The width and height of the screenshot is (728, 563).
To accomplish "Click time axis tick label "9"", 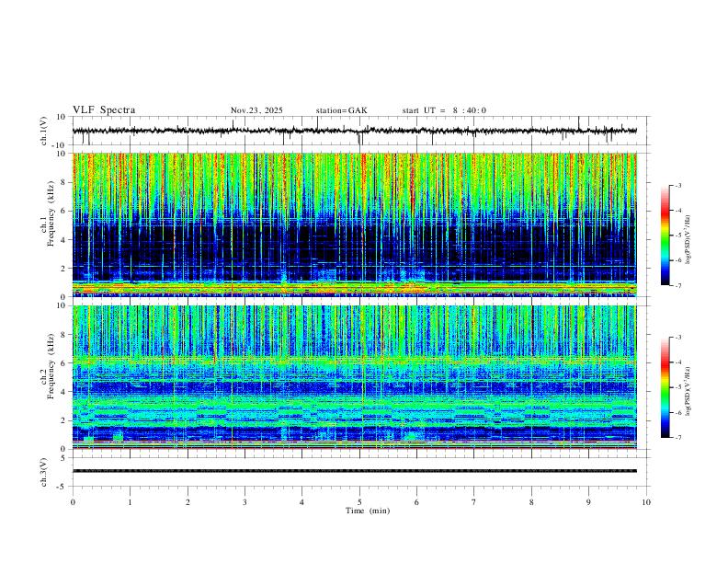I will [x=588, y=502].
